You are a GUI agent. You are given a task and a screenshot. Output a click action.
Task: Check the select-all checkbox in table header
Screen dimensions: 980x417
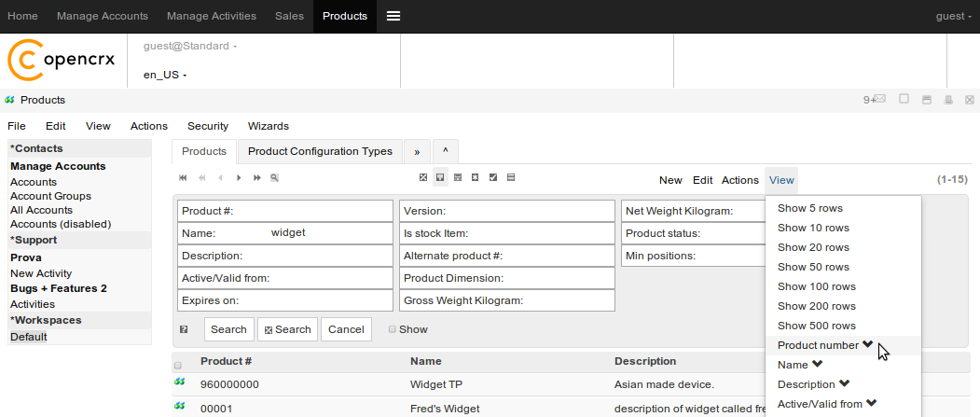[178, 365]
